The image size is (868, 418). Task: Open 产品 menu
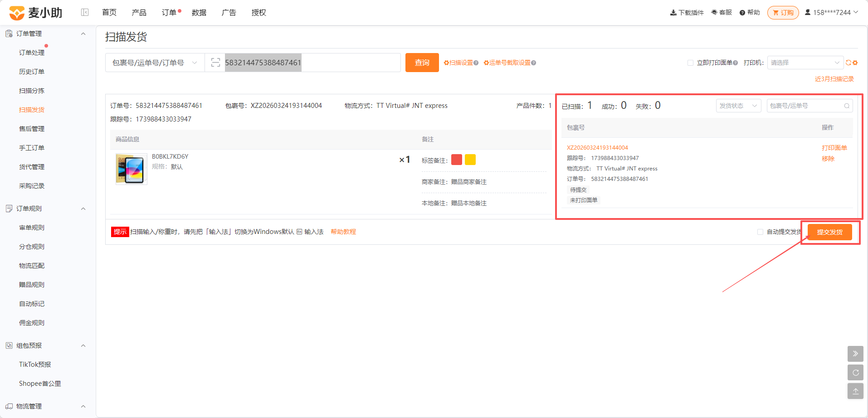click(139, 12)
